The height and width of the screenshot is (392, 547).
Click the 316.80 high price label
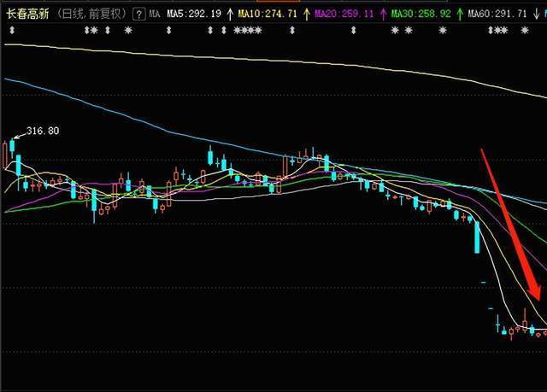pyautogui.click(x=43, y=132)
